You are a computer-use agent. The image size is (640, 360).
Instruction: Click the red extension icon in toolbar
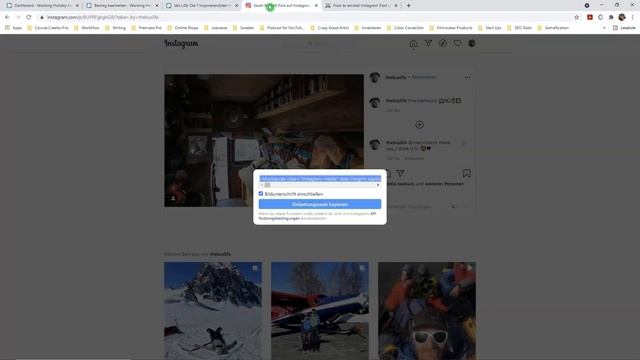click(590, 17)
